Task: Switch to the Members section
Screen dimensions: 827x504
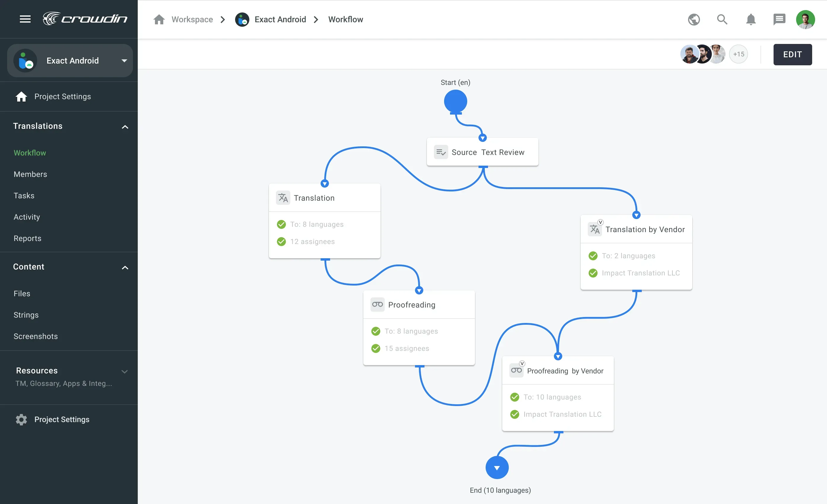Action: [x=30, y=174]
